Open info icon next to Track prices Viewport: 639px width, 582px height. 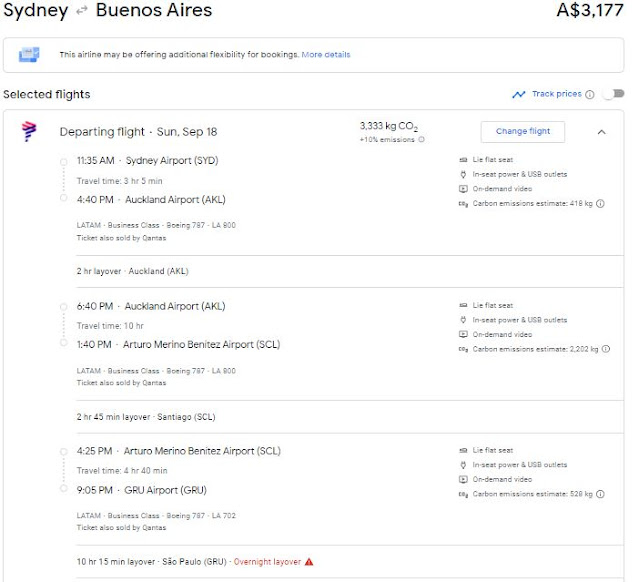coord(590,95)
